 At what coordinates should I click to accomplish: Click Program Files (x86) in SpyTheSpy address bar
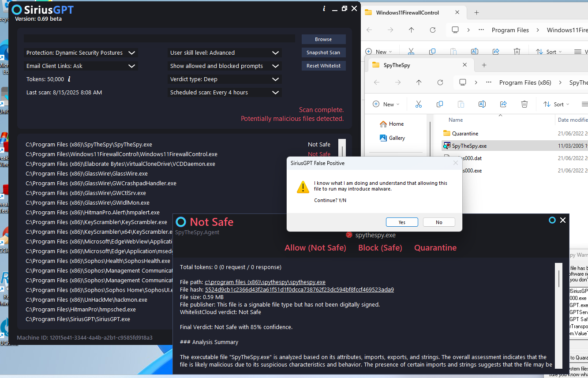[x=525, y=82]
